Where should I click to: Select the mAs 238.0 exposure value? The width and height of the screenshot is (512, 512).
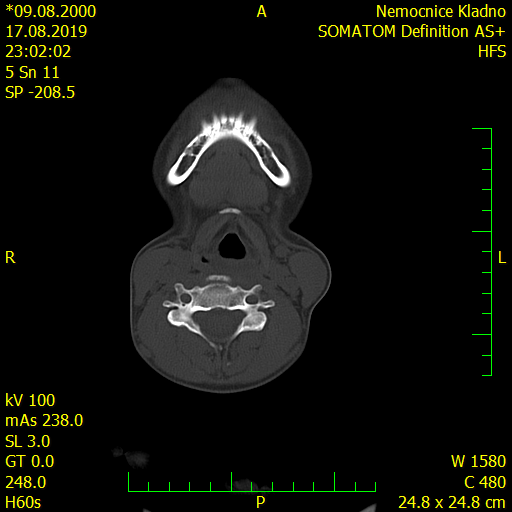pos(44,421)
